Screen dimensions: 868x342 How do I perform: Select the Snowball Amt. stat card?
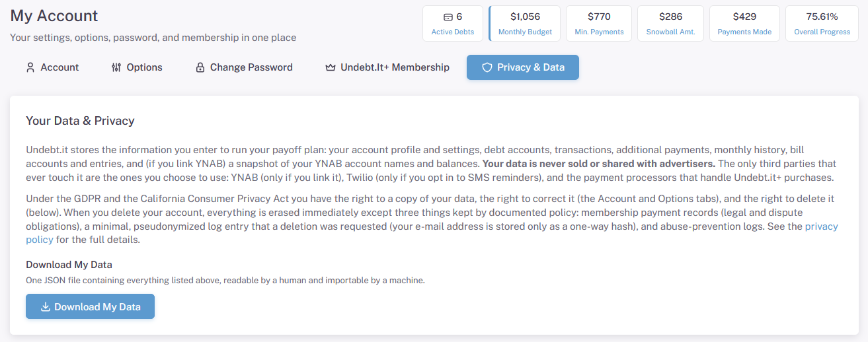pyautogui.click(x=670, y=23)
